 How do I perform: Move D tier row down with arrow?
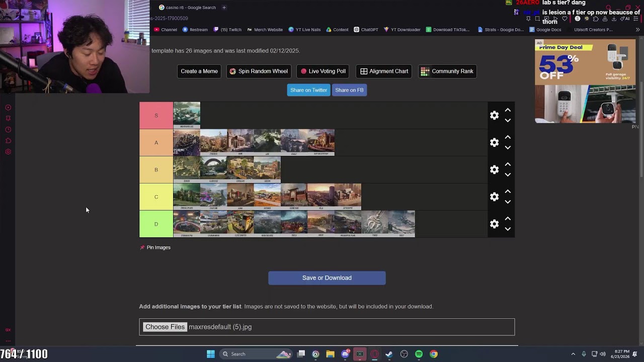coord(508,229)
